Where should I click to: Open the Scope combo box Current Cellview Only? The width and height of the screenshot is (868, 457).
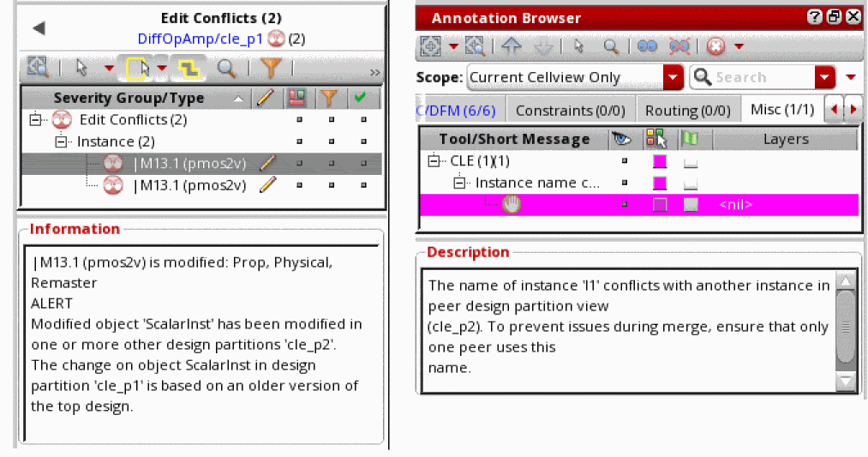(575, 77)
